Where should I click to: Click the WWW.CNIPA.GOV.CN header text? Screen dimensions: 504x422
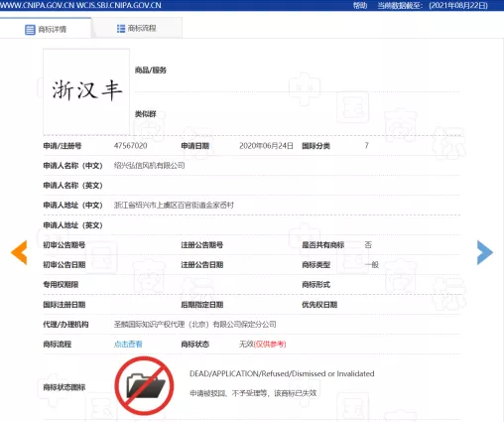point(37,5)
